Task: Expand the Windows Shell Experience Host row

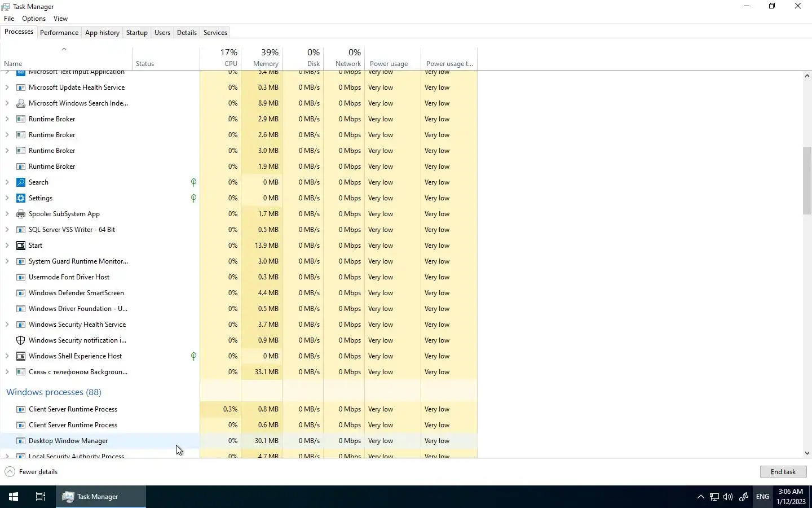Action: (x=7, y=356)
